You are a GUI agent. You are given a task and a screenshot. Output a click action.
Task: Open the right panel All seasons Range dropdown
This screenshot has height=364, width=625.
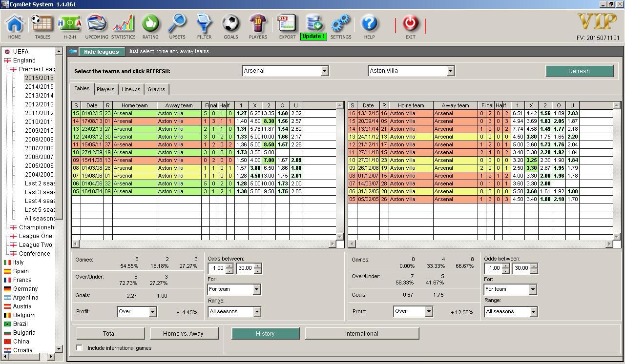coord(533,311)
